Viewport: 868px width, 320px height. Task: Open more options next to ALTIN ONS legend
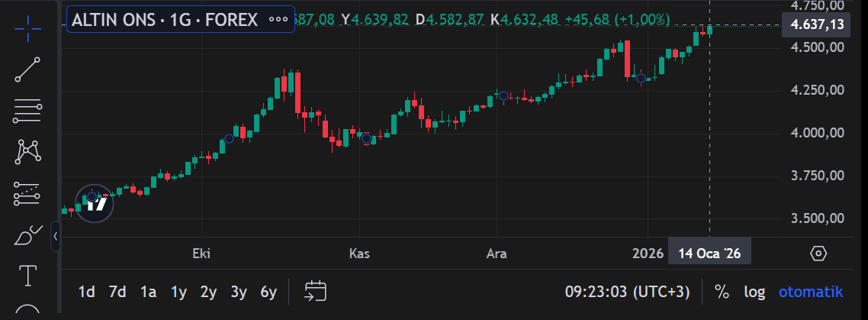[x=279, y=19]
